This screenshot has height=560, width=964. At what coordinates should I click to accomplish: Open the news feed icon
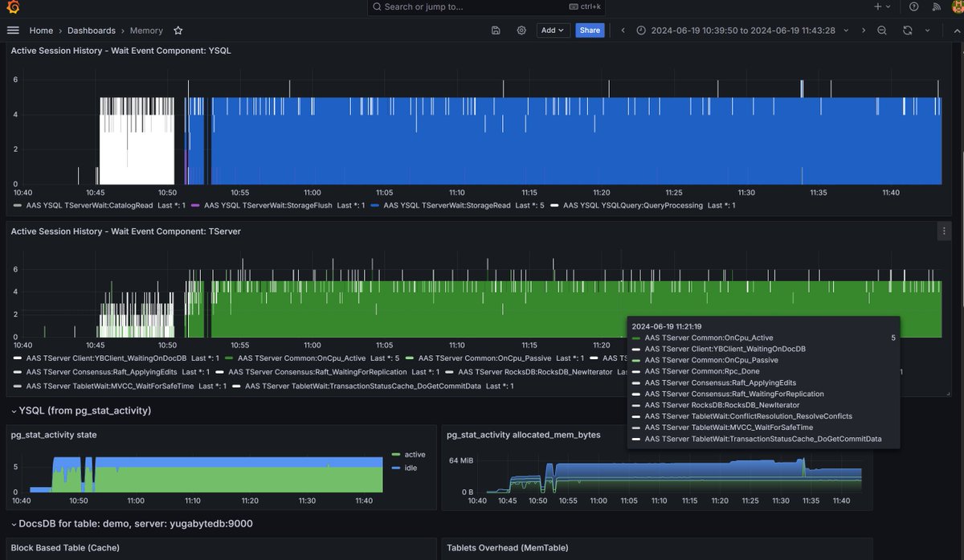[x=936, y=6]
